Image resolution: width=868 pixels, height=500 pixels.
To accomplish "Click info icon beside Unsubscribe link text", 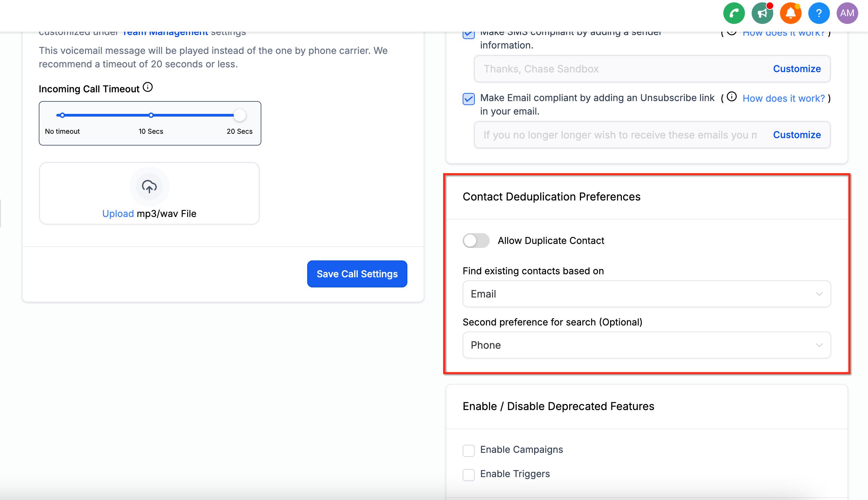I will (731, 97).
